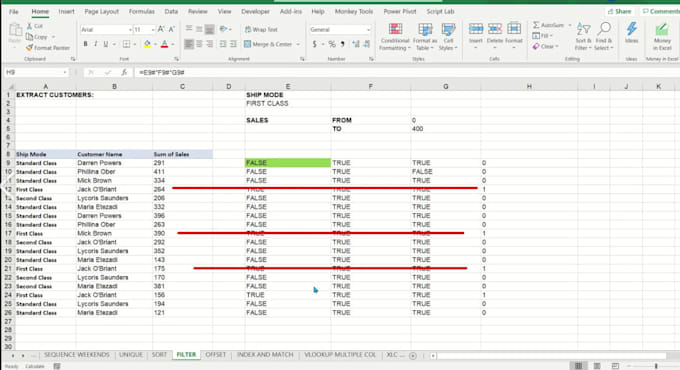Expand the Number group dialog launcher

(371, 59)
